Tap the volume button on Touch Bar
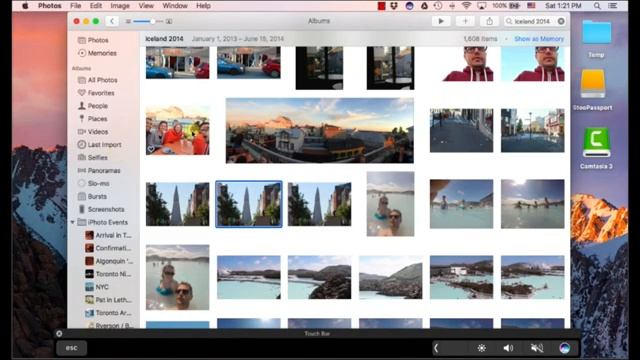 point(508,348)
